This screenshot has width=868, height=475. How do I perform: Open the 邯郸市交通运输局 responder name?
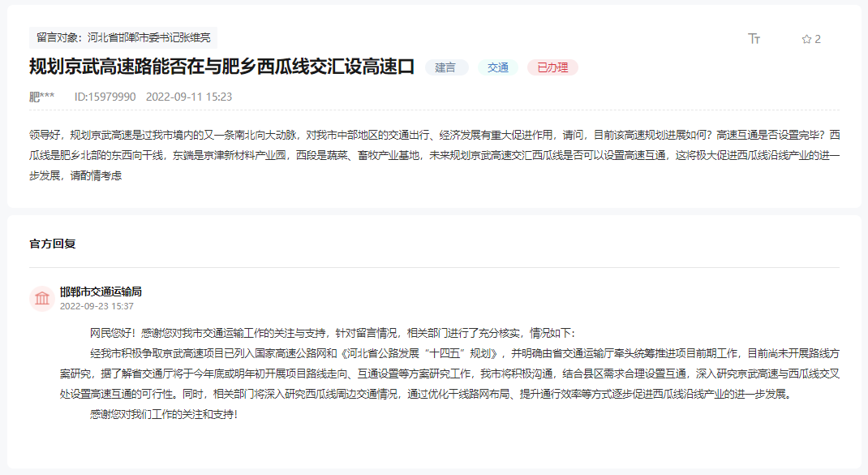click(101, 291)
